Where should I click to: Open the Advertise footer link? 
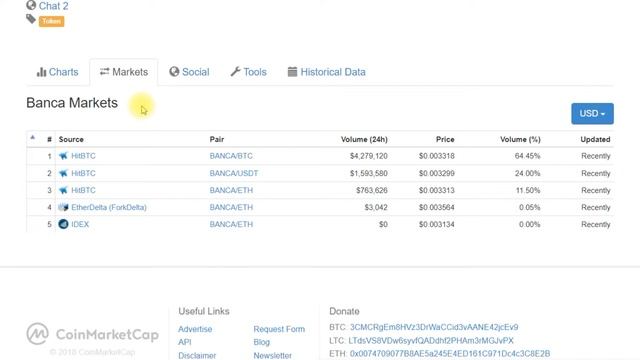coord(195,329)
